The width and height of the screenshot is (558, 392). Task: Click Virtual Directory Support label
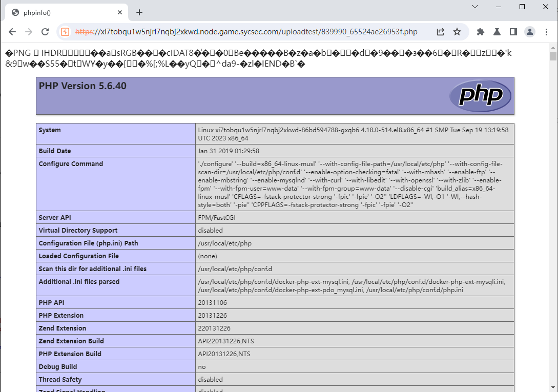point(78,231)
